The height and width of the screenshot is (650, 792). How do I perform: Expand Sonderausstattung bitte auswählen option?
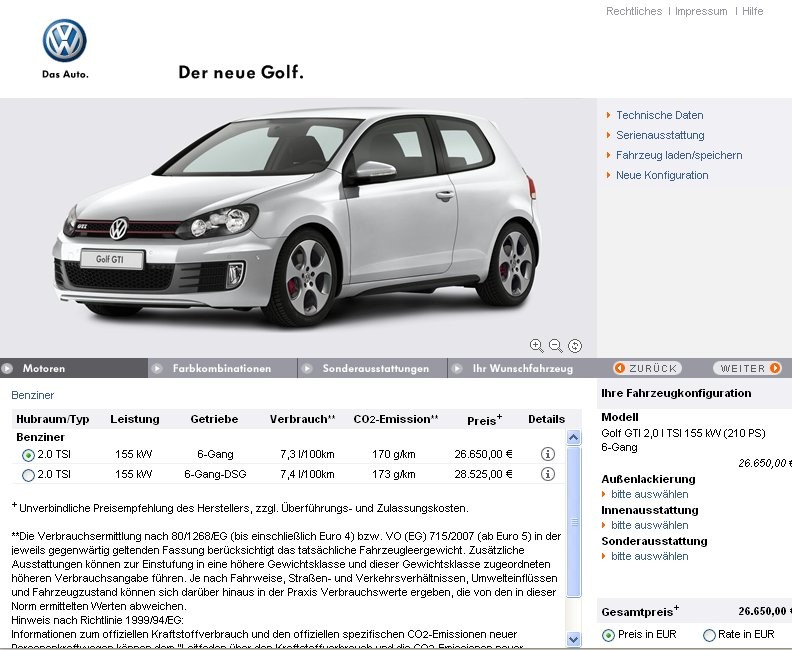click(x=649, y=556)
